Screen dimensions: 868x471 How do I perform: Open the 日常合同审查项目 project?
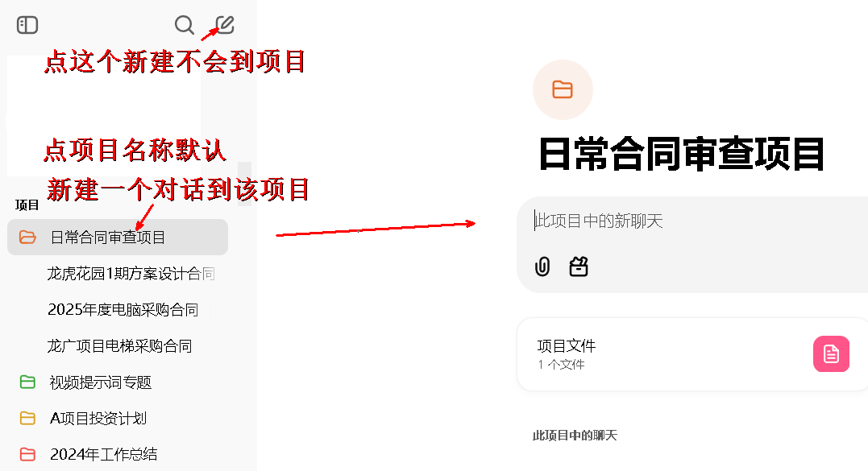pyautogui.click(x=118, y=238)
